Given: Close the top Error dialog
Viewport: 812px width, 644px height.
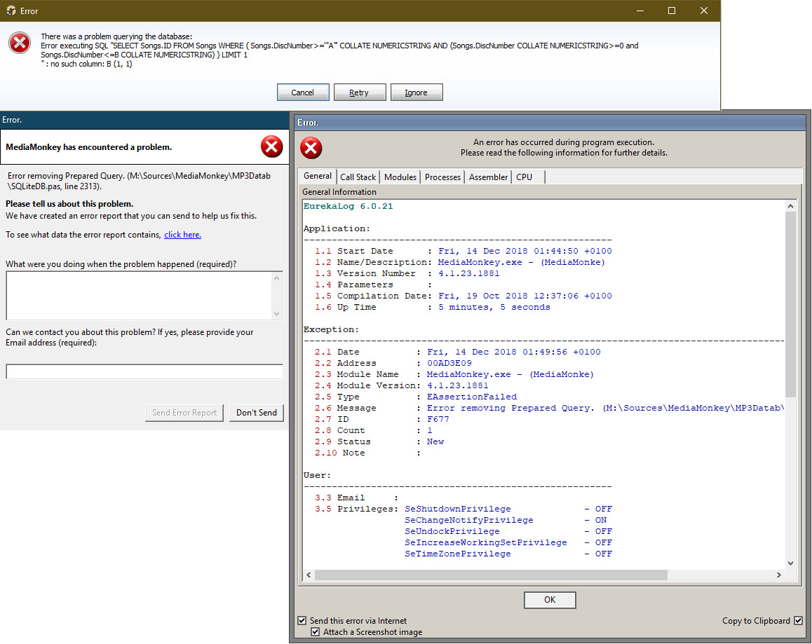Looking at the screenshot, I should [703, 11].
